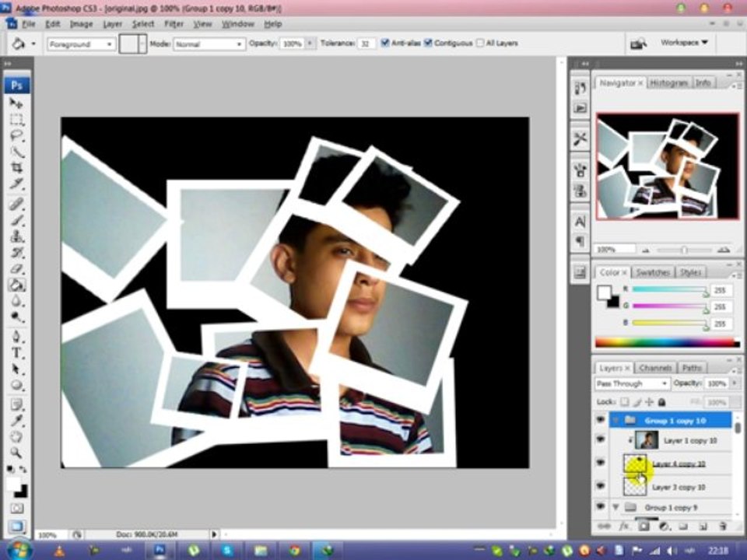This screenshot has height=560, width=747.
Task: Open the tool preset picker arrow
Action: (x=33, y=44)
